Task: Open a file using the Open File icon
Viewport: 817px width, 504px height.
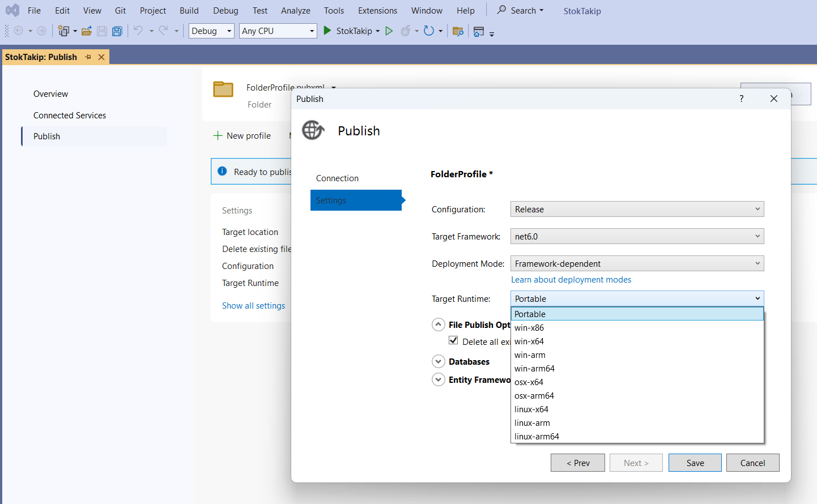Action: click(86, 31)
